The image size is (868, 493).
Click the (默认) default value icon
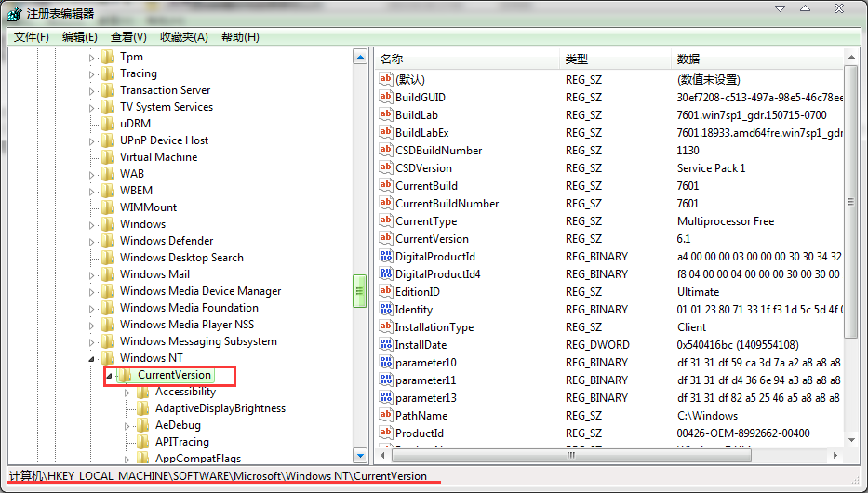pyautogui.click(x=386, y=79)
